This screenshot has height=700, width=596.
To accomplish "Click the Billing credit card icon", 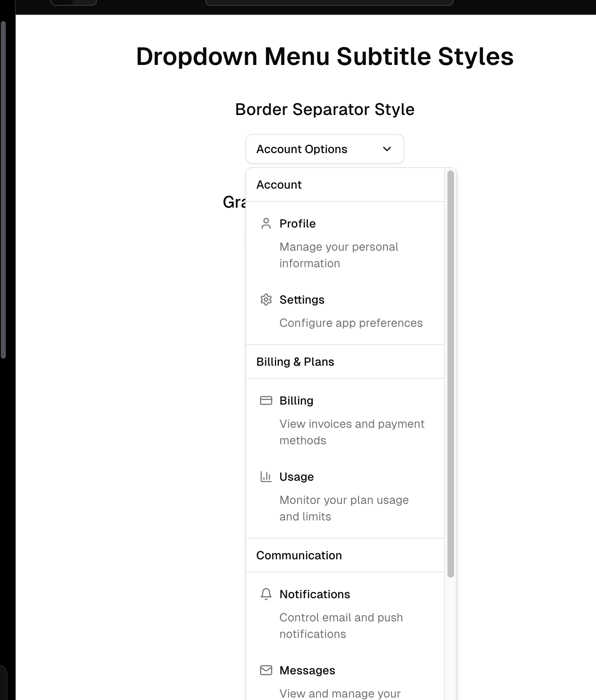I will click(x=266, y=400).
